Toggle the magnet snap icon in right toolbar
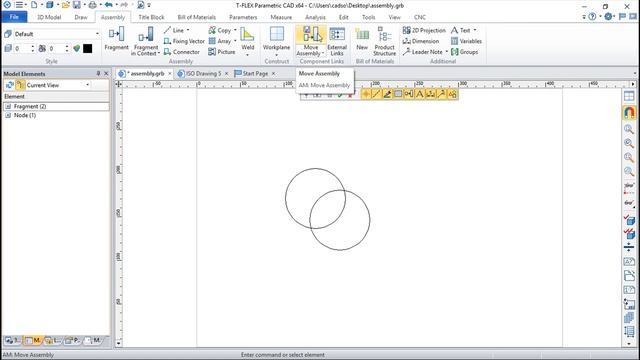640x360 pixels. click(629, 112)
